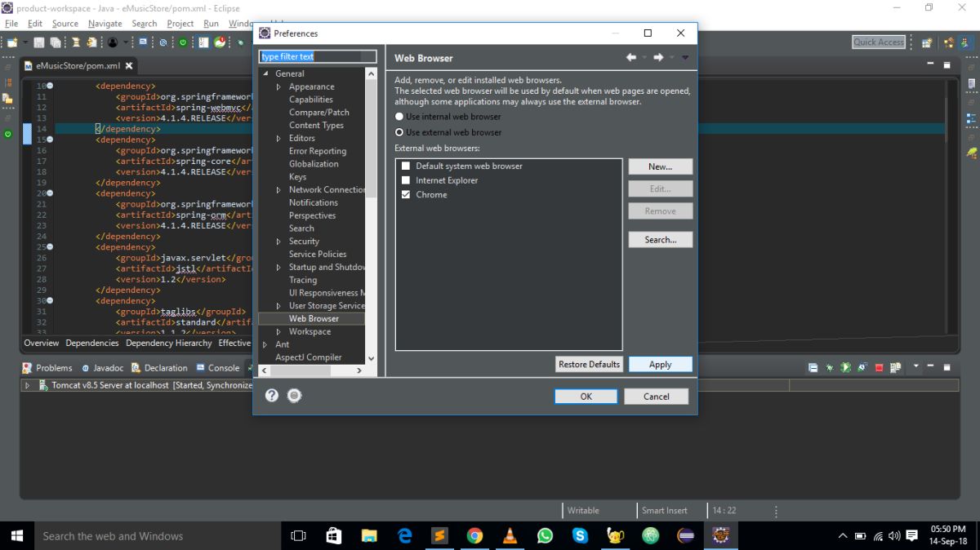Click the Search... browser button
Screen dimensions: 980x550
pyautogui.click(x=660, y=240)
